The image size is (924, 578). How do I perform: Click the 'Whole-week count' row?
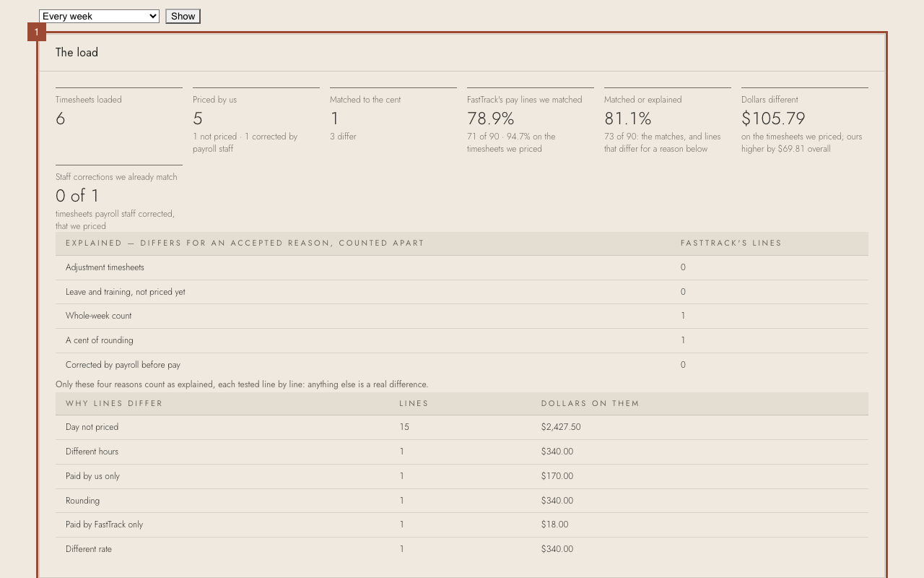click(462, 316)
